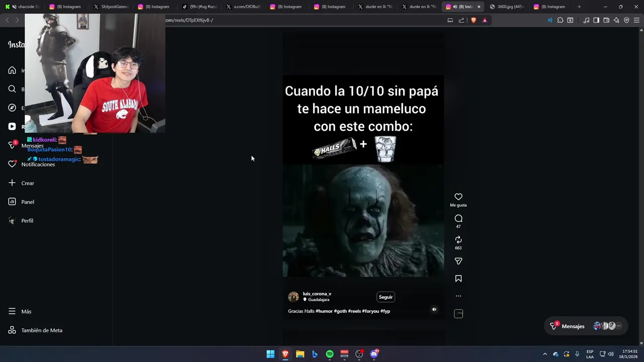Open Instagram search magnifier icon
This screenshot has height=362, width=644.
tap(12, 89)
